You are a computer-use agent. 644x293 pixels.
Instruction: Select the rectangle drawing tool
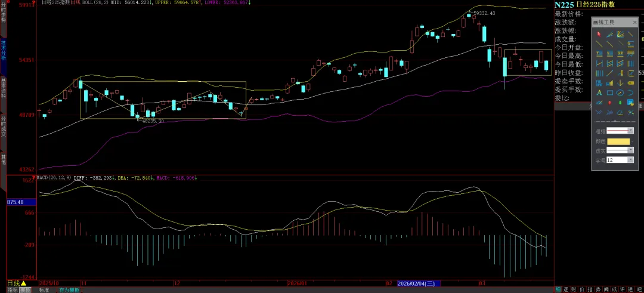(x=610, y=92)
